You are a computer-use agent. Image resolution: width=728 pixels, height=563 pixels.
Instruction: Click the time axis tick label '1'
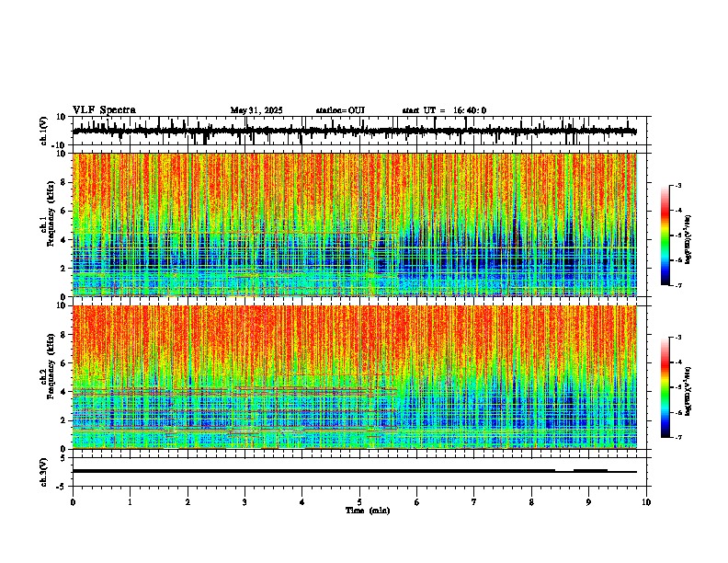click(x=130, y=502)
